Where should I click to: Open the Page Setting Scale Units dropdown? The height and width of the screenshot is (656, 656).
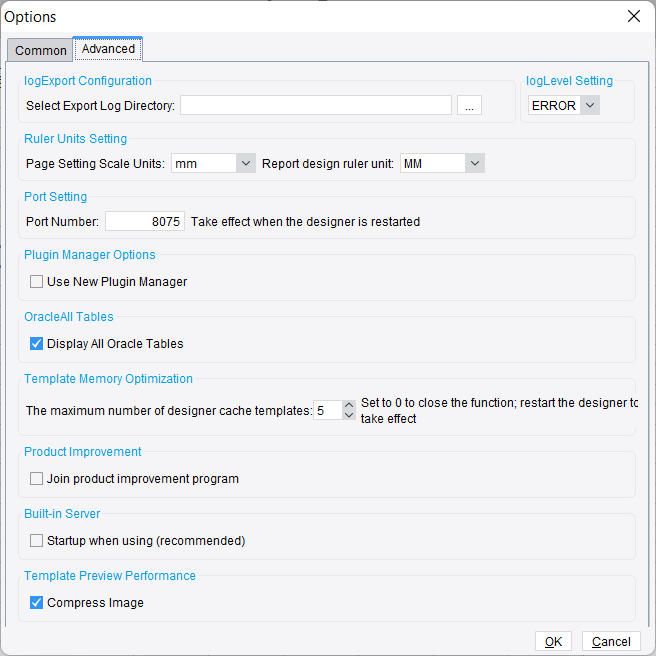point(213,163)
